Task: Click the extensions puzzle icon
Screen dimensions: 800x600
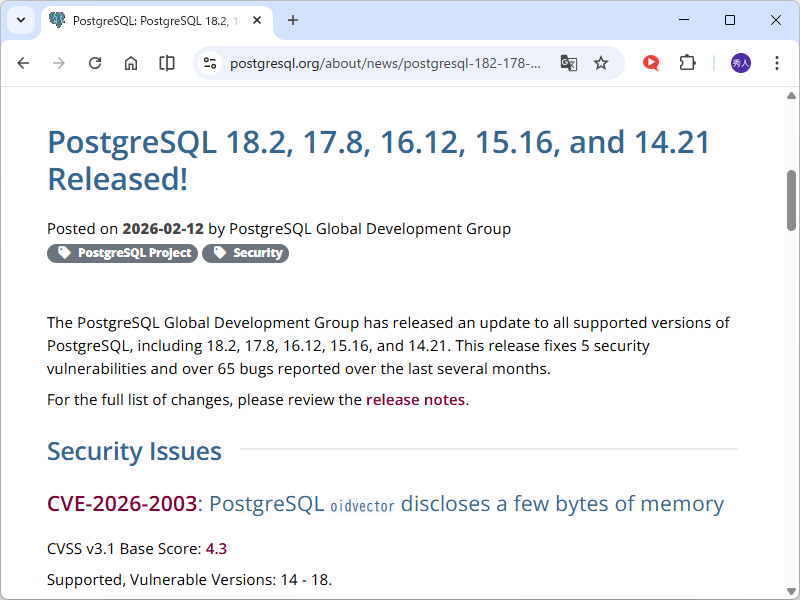Action: point(687,62)
